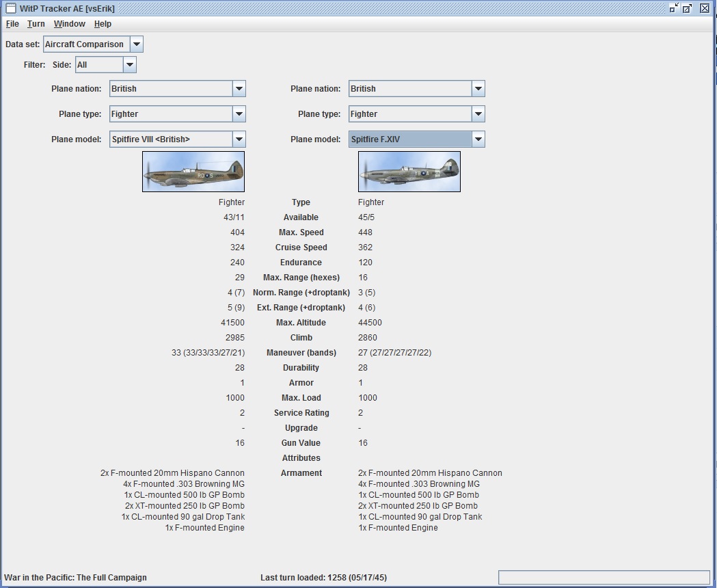Image resolution: width=717 pixels, height=588 pixels.
Task: Expand left Plane nation dropdown arrow
Action: [239, 89]
